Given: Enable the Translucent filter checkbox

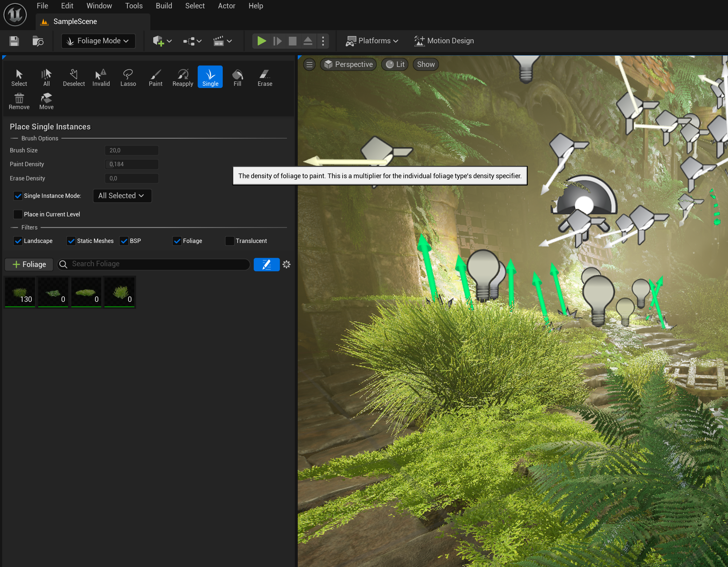Looking at the screenshot, I should [x=230, y=241].
